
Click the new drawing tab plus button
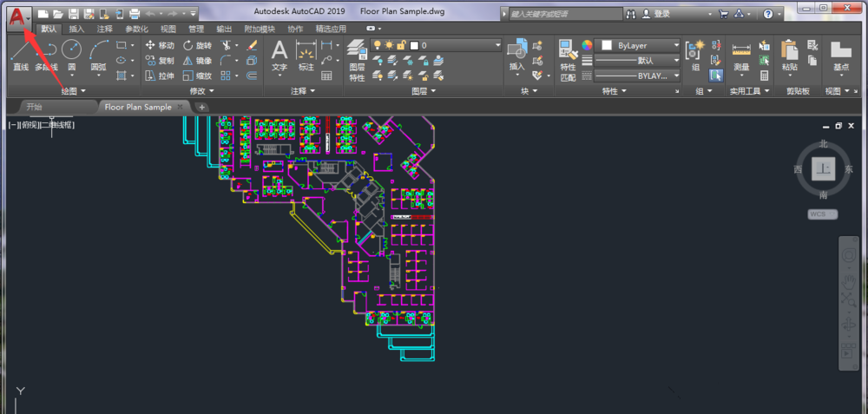(202, 107)
